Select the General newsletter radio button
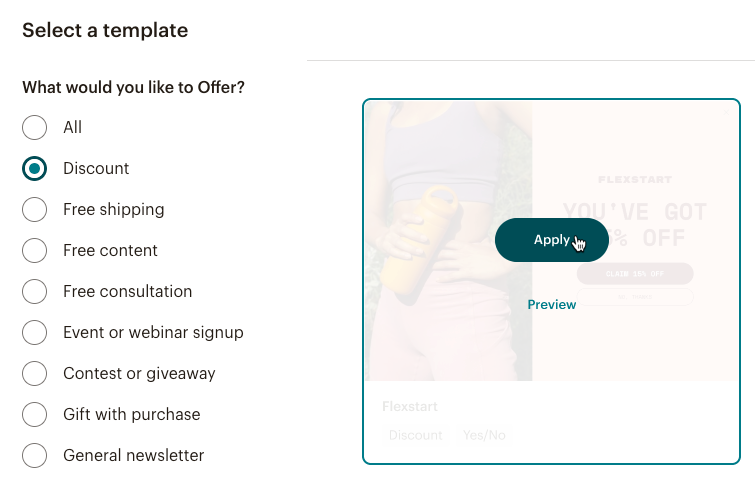 click(35, 455)
